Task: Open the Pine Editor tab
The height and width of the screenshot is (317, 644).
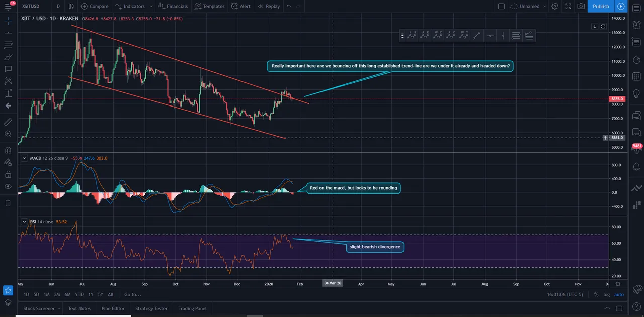Action: tap(113, 308)
